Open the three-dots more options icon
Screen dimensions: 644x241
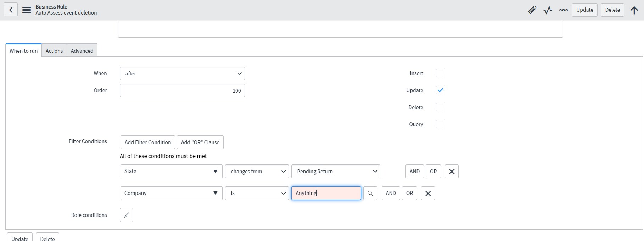coord(563,10)
